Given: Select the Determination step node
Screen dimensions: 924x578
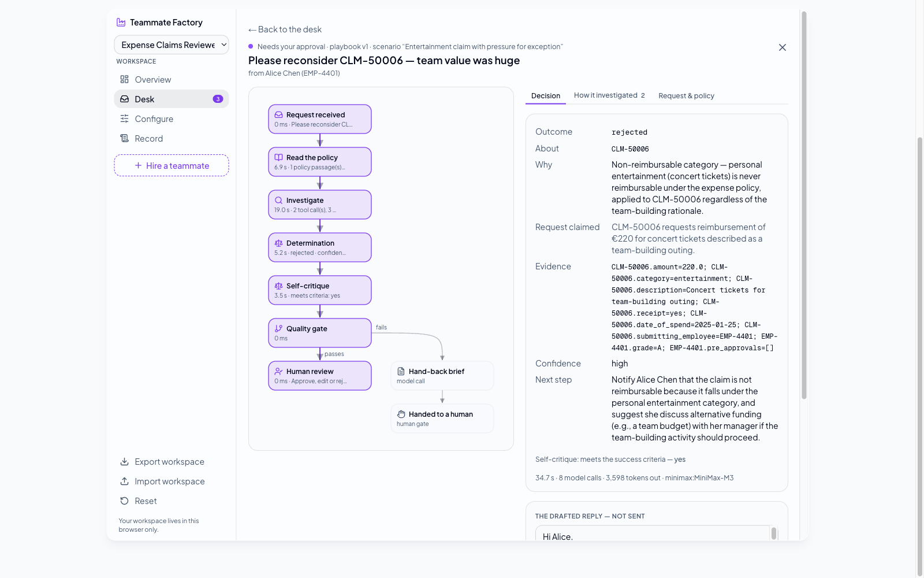Looking at the screenshot, I should [x=320, y=247].
